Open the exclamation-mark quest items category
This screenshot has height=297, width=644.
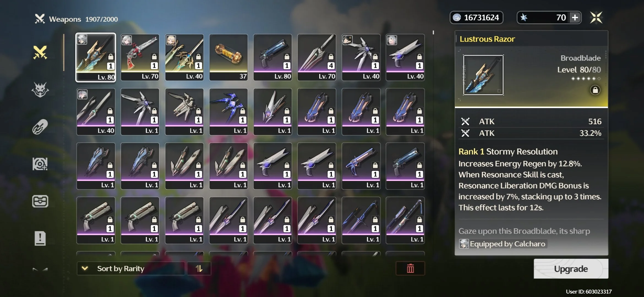click(40, 238)
